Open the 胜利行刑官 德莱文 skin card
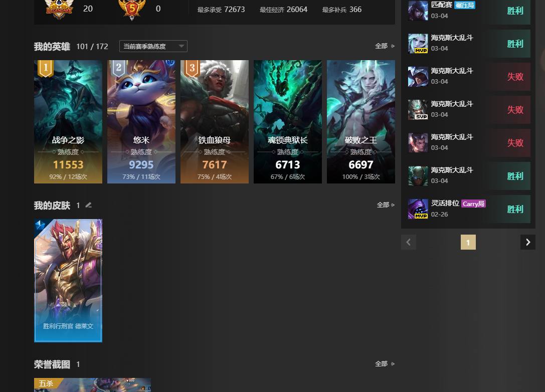Screen dimensions: 545x392 (68, 280)
